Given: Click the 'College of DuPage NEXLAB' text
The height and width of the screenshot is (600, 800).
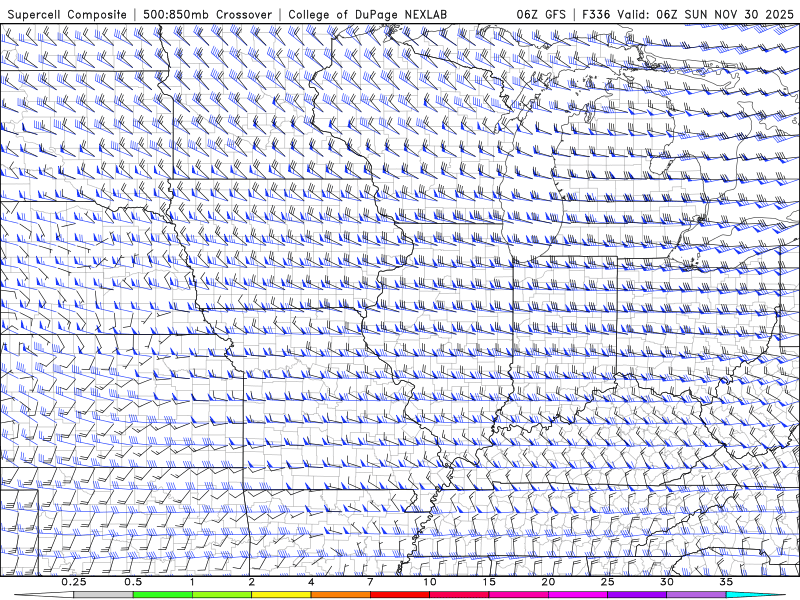Looking at the screenshot, I should [x=367, y=15].
